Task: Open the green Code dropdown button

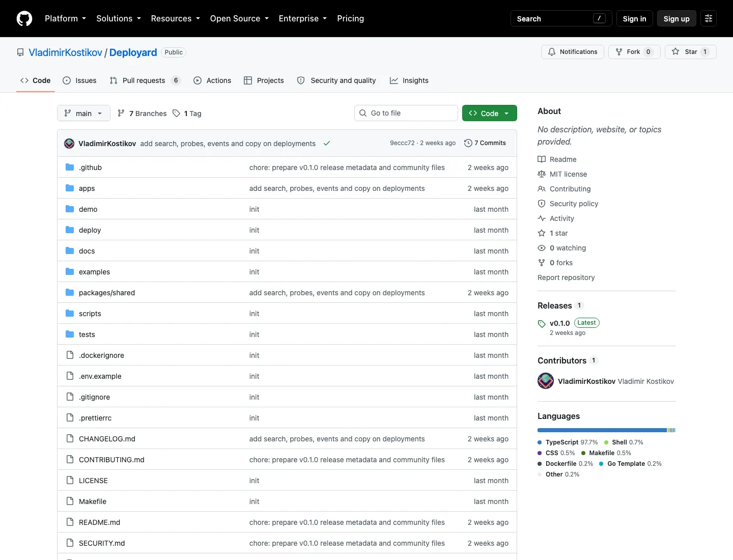Action: [x=490, y=113]
